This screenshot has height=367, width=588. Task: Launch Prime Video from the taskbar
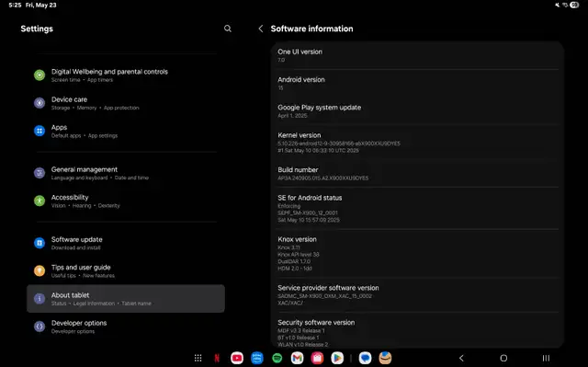click(x=257, y=358)
